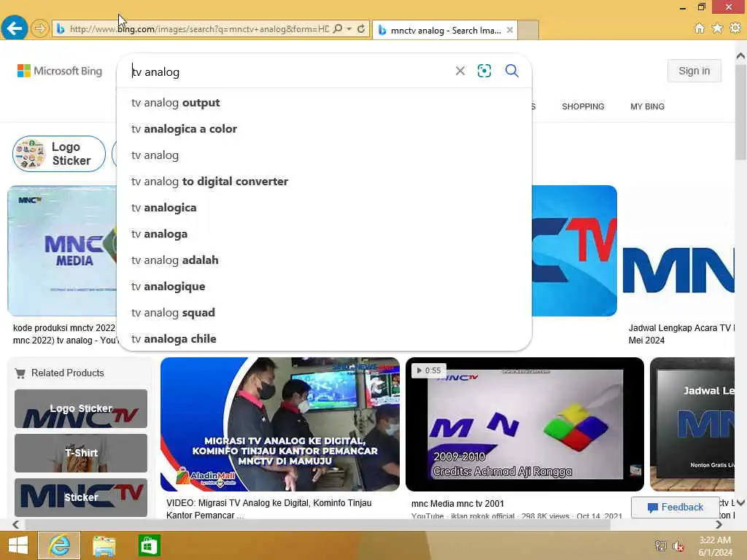This screenshot has height=560, width=747.
Task: Open File Explorer from taskbar
Action: 104,545
